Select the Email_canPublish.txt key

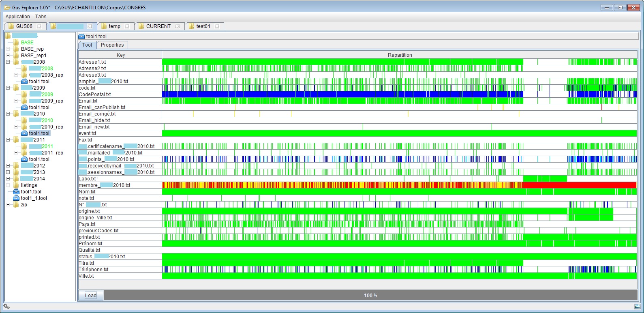point(120,107)
